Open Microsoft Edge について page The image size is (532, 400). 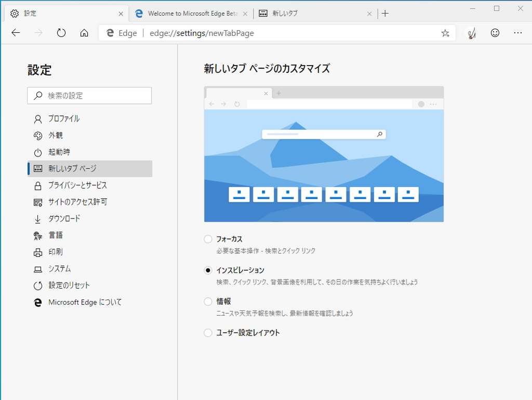[x=89, y=302]
